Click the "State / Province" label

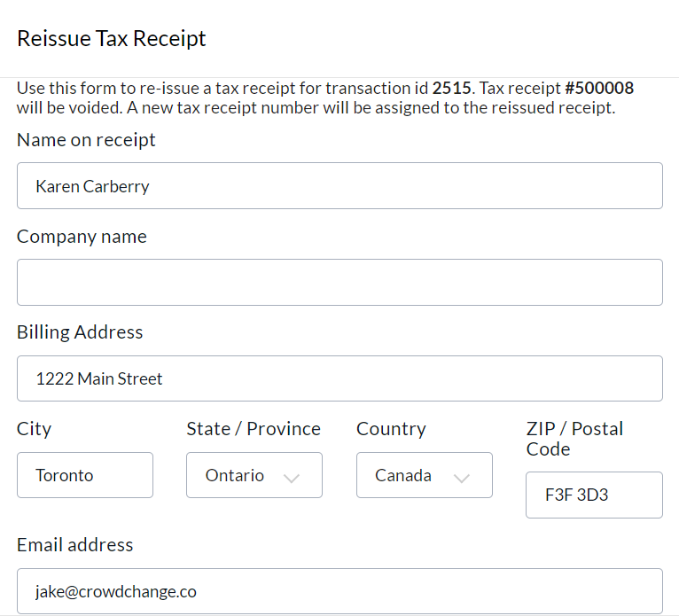(254, 429)
